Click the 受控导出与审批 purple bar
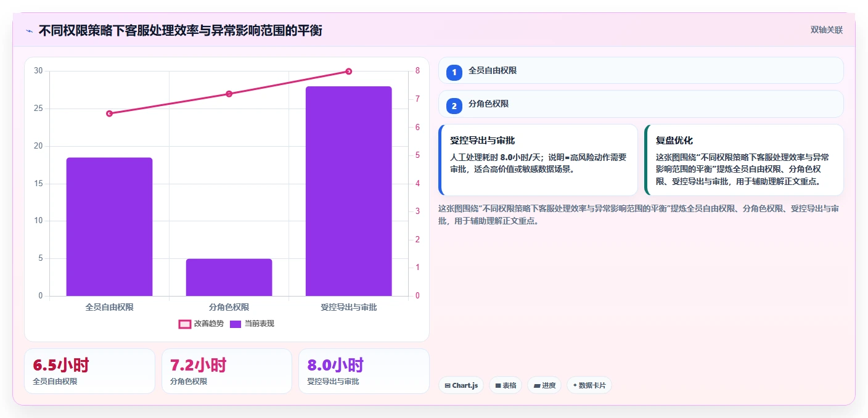Screen dimensions: 868x418 click(x=348, y=191)
